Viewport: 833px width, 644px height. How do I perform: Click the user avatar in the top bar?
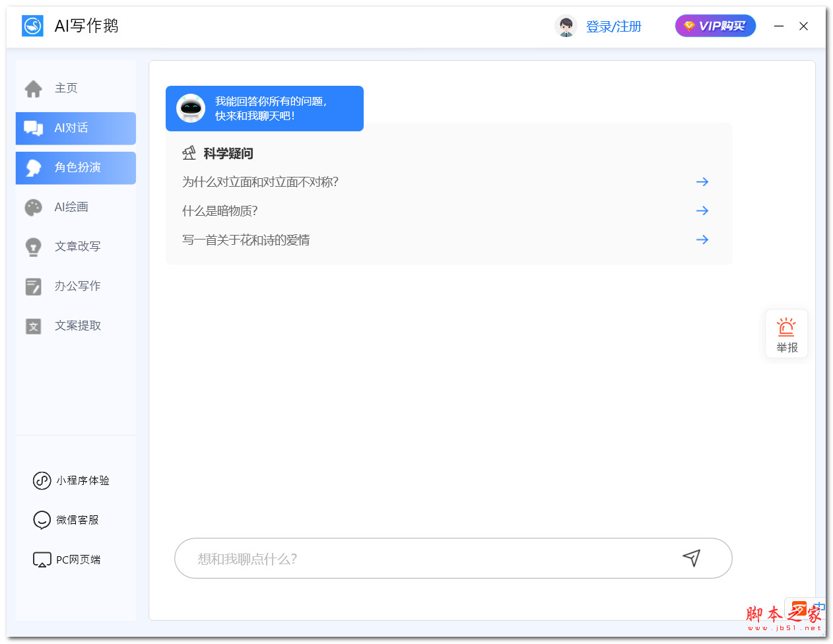coord(566,26)
